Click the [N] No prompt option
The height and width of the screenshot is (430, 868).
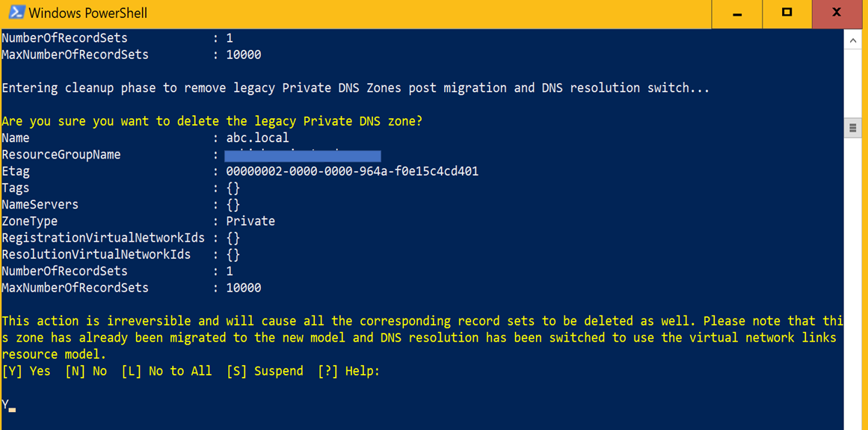86,372
